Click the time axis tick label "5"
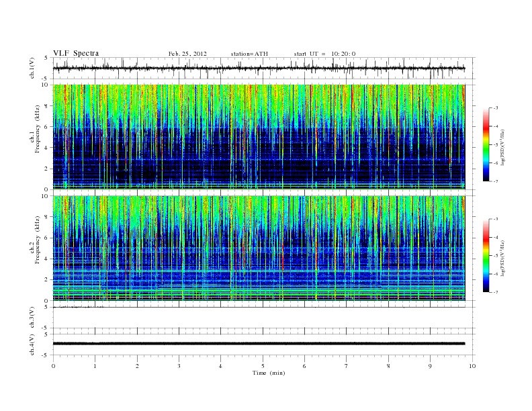The width and height of the screenshot is (532, 411). (x=263, y=366)
